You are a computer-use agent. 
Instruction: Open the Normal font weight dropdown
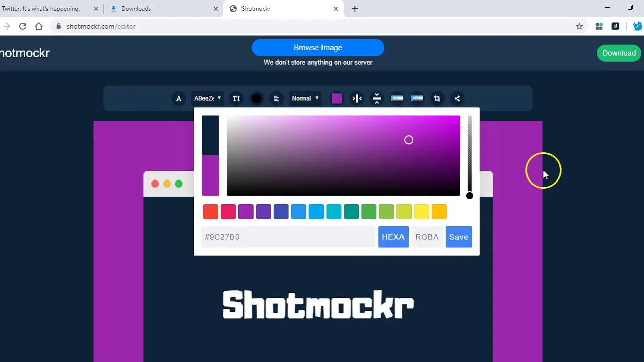(x=305, y=98)
